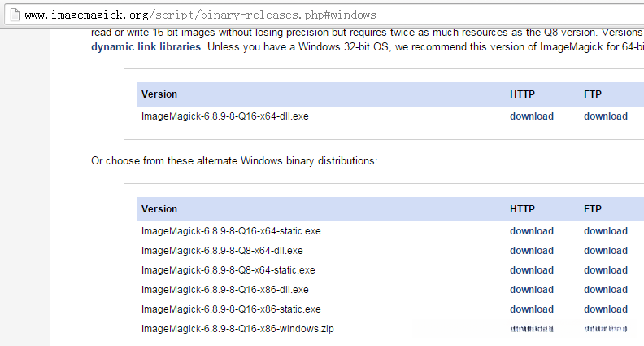The width and height of the screenshot is (644, 346).
Task: FTP download for Q16-x64-dll.exe
Action: tap(606, 116)
